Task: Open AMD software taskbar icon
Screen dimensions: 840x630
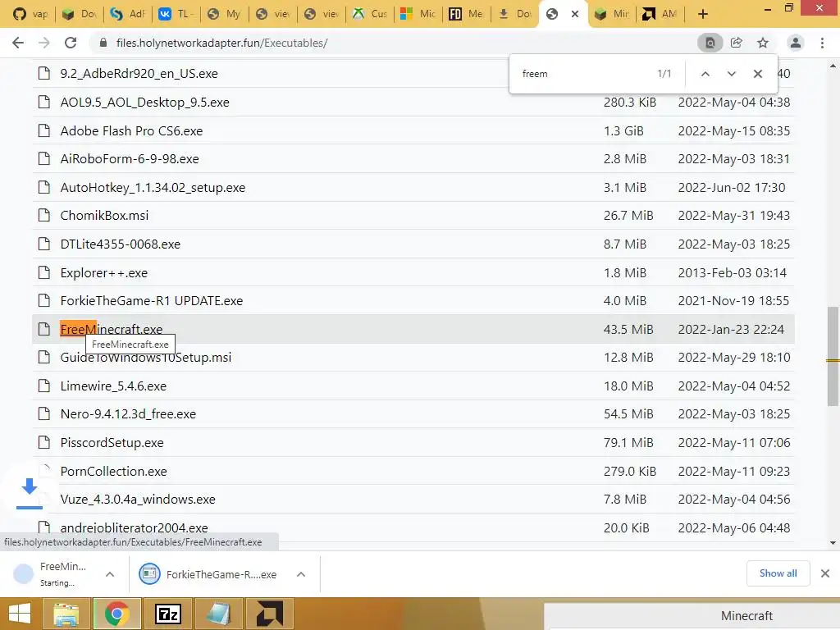Action: 269,614
